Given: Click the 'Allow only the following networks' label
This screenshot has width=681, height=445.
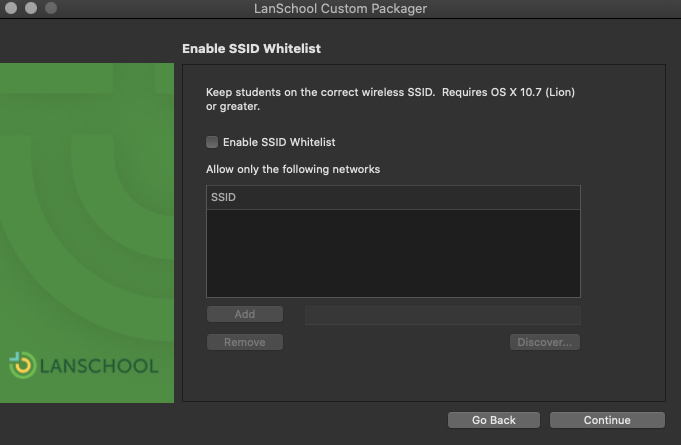Looking at the screenshot, I should [x=293, y=169].
